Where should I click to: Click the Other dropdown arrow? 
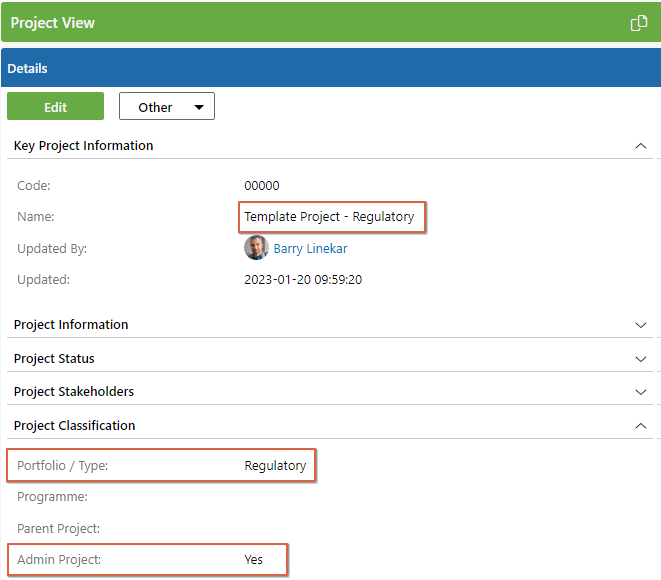coord(199,107)
